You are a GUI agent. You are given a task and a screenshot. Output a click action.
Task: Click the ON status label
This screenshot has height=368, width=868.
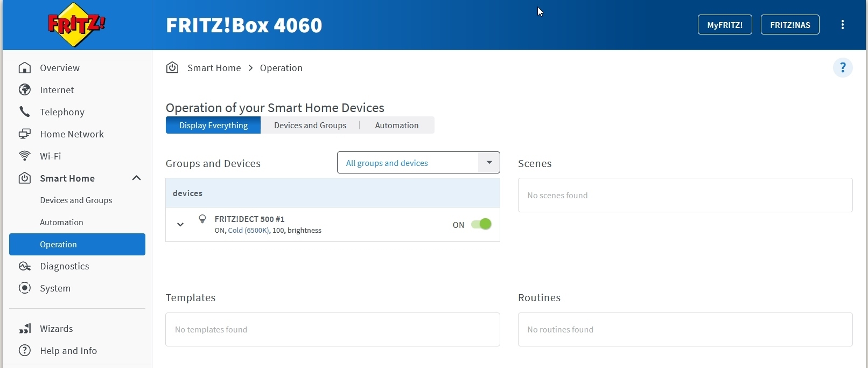click(x=458, y=225)
